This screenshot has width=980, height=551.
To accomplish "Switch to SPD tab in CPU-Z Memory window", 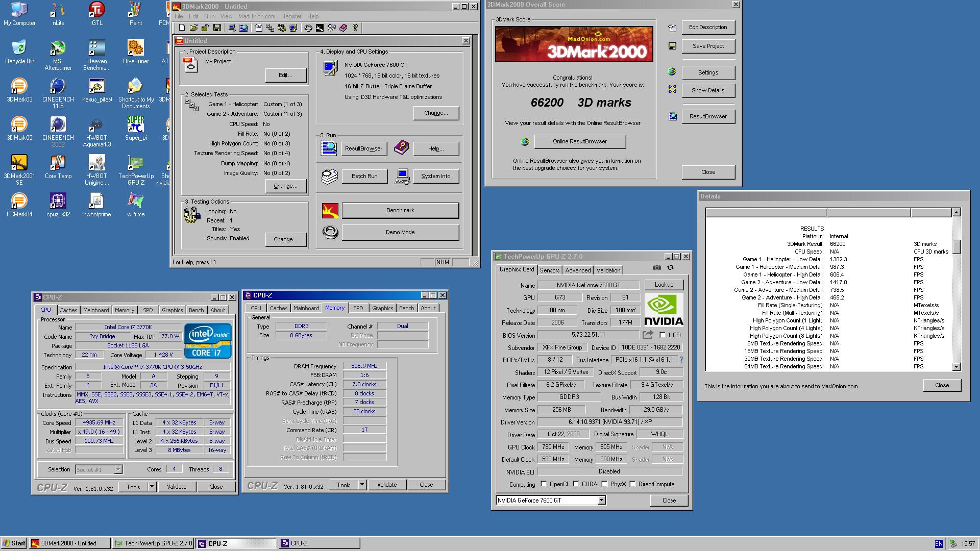I will 358,308.
